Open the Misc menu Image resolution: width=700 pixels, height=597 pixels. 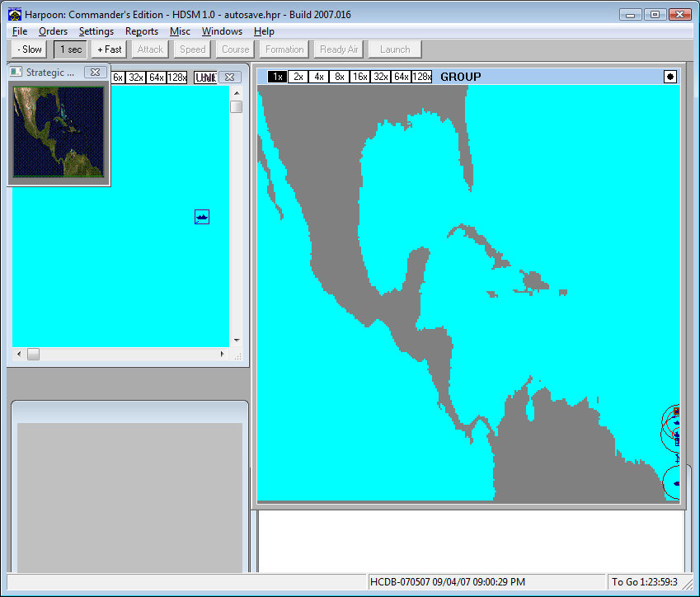coord(180,31)
